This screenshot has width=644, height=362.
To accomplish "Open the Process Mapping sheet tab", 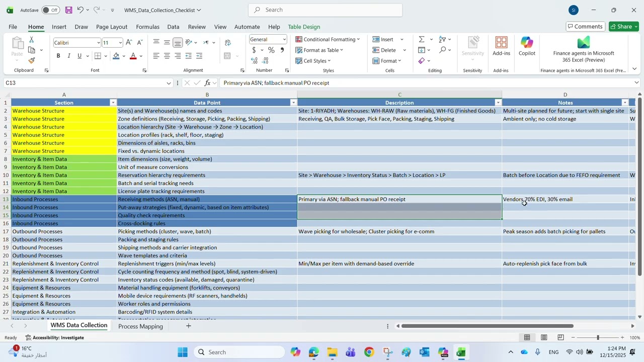I will [140, 326].
